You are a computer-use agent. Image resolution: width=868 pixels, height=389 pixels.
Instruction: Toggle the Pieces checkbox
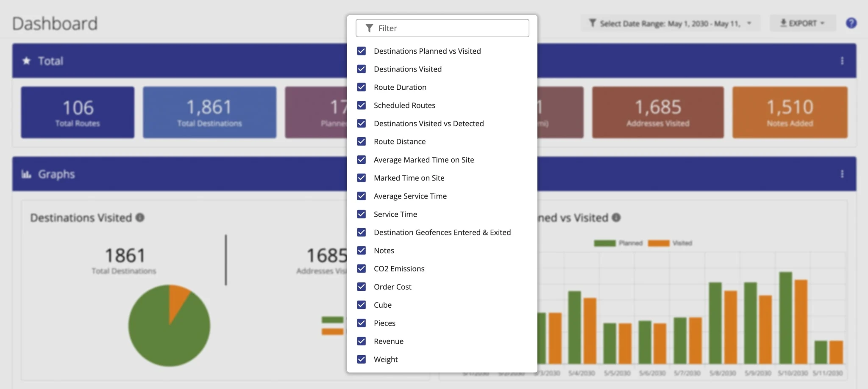point(362,323)
